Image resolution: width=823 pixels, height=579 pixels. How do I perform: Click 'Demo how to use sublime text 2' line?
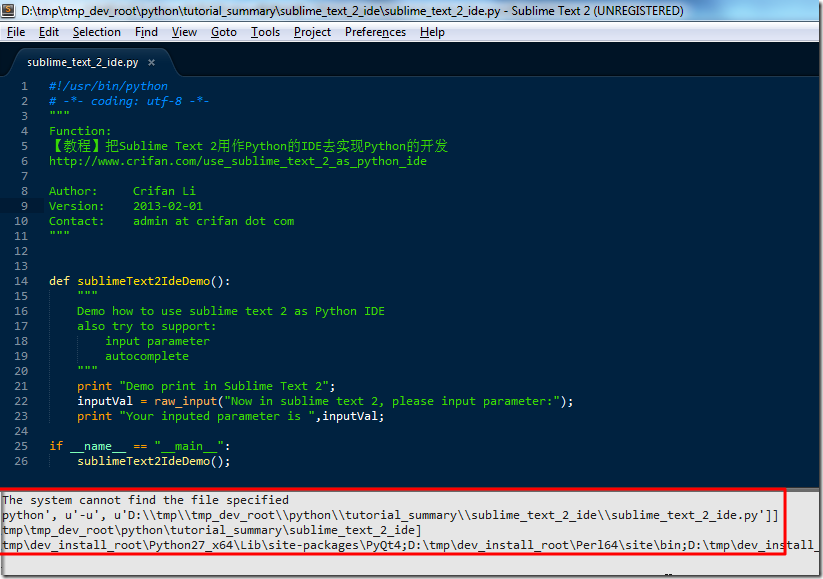pos(230,311)
